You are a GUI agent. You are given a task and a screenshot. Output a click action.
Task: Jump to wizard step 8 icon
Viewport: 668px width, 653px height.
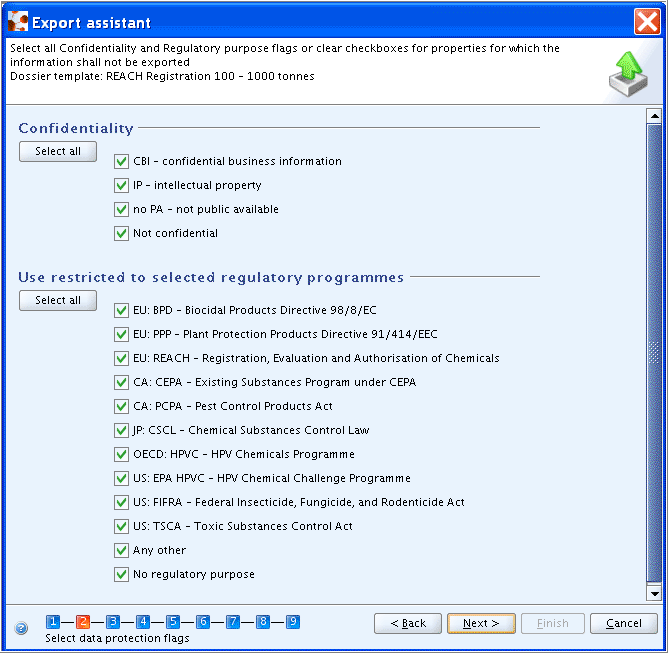[x=263, y=622]
